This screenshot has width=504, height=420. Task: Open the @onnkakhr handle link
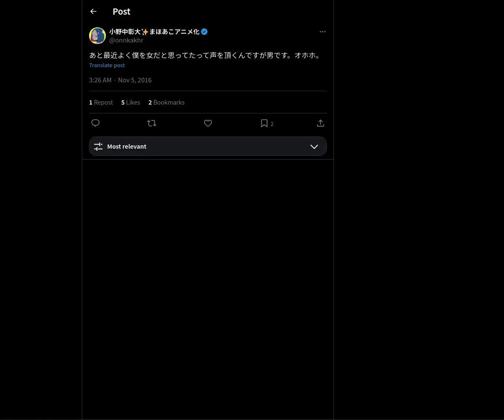[x=126, y=40]
